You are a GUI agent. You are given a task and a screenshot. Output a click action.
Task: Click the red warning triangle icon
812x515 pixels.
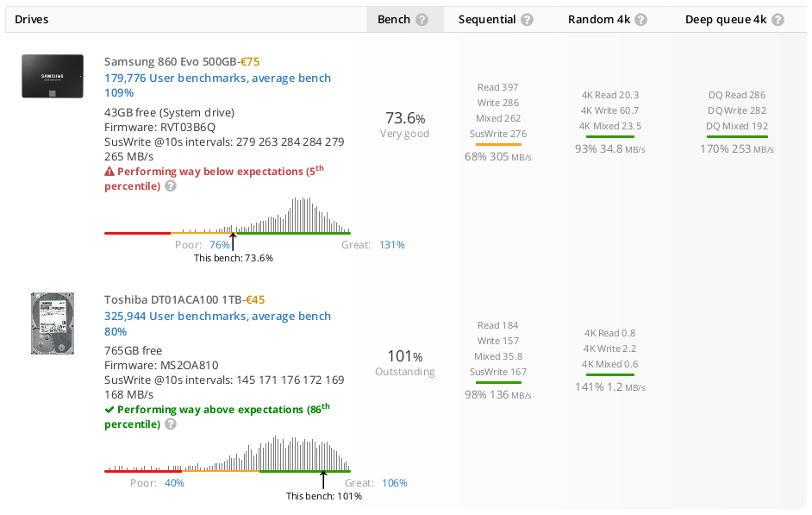pyautogui.click(x=109, y=172)
